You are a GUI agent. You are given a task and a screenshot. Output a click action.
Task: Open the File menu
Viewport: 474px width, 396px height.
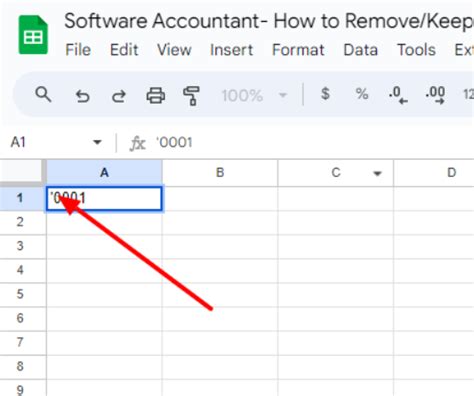pyautogui.click(x=78, y=50)
